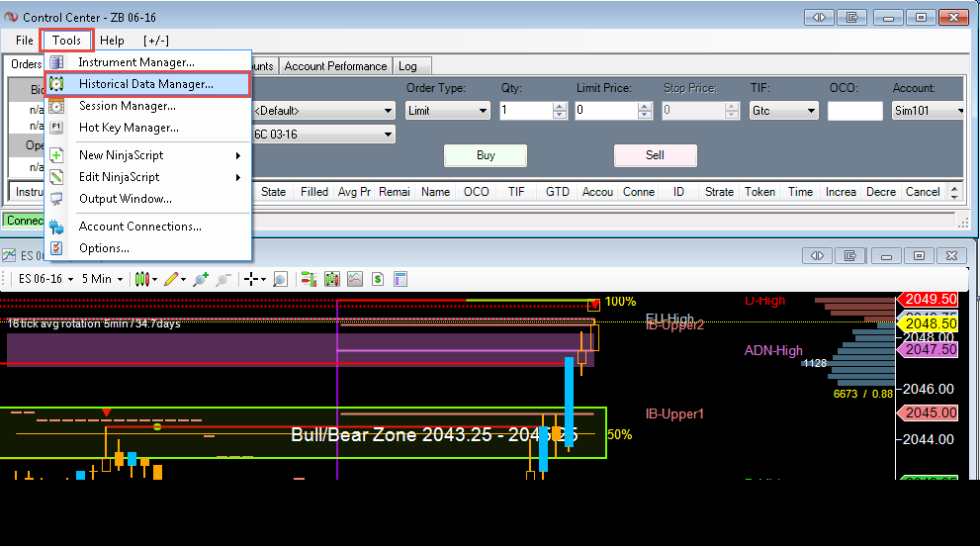Click the zoom out magnifier icon
Image resolution: width=980 pixels, height=549 pixels.
click(x=223, y=279)
